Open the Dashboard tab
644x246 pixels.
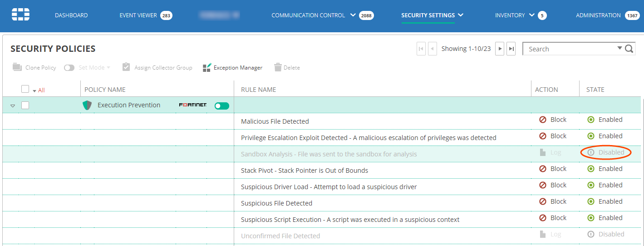pos(71,15)
